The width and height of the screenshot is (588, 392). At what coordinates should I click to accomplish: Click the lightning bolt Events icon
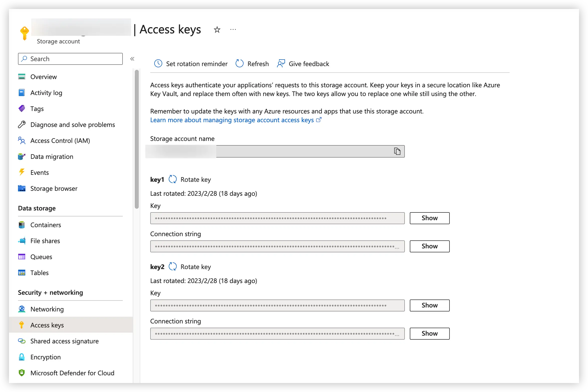[x=22, y=172]
